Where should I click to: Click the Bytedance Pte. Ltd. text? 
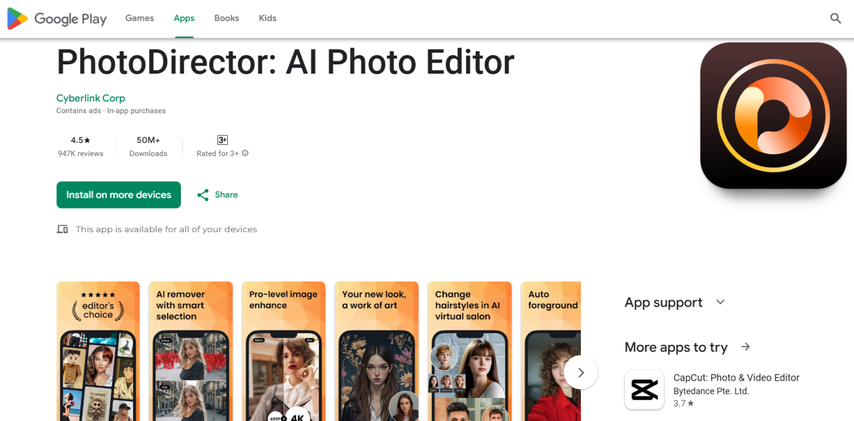711,391
